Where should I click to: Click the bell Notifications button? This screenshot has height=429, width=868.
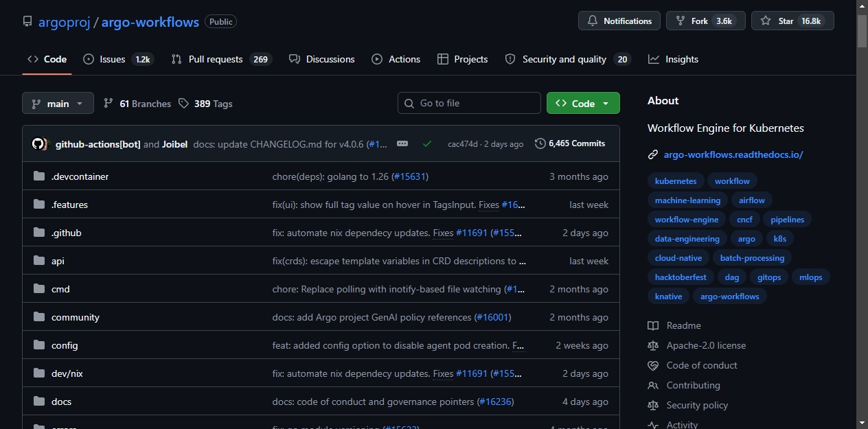point(619,21)
